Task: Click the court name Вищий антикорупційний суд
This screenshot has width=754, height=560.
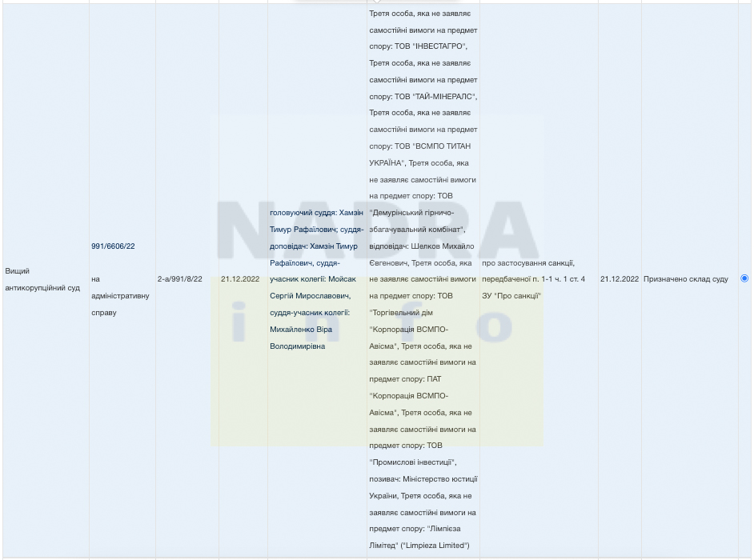Action: click(42, 279)
